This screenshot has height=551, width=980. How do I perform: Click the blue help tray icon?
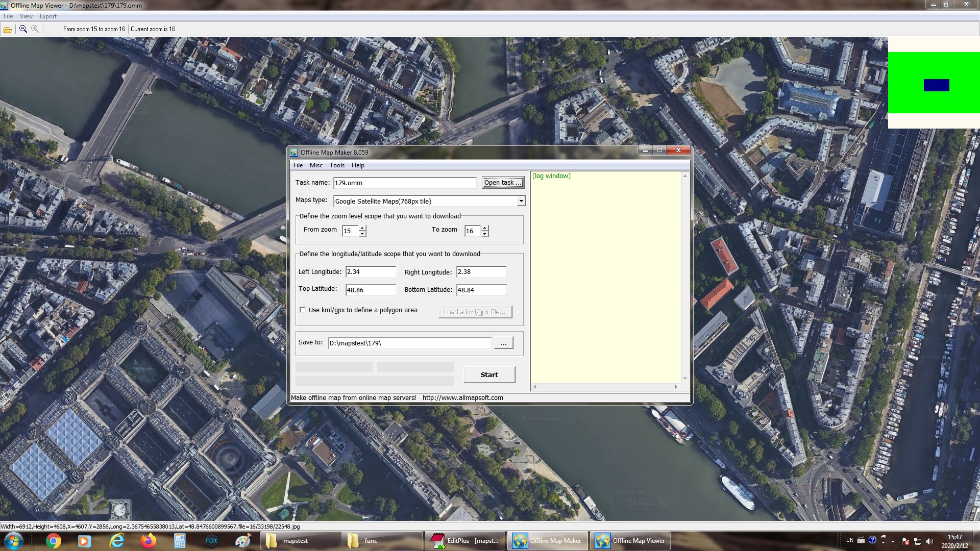tap(872, 540)
